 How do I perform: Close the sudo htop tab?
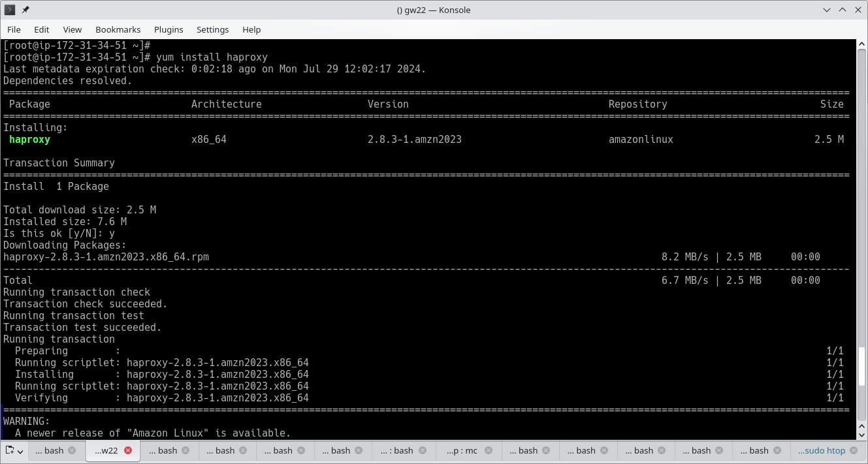pos(852,450)
